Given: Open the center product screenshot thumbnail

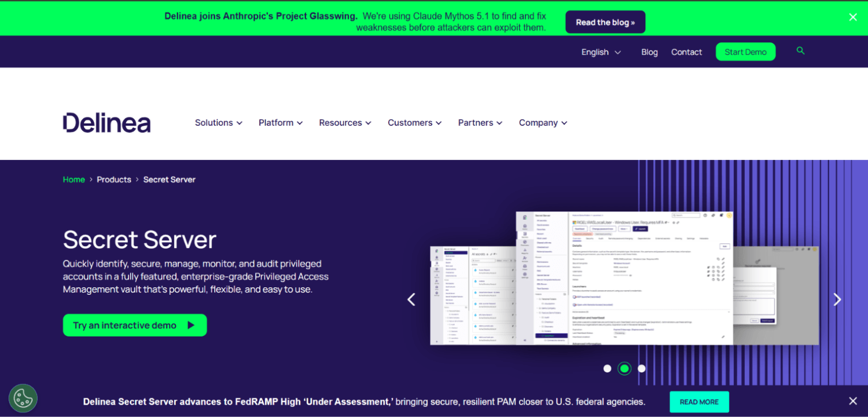Looking at the screenshot, I should tap(624, 279).
